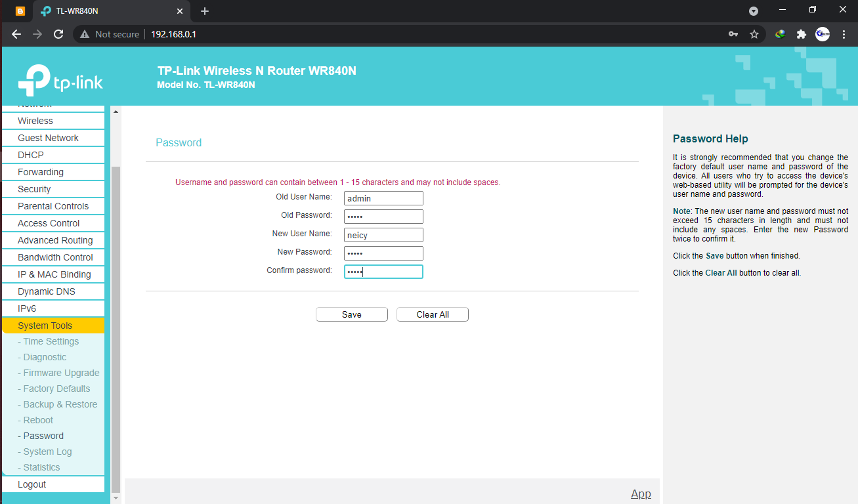Select the Password submenu item
Image resolution: width=858 pixels, height=504 pixels.
pyautogui.click(x=41, y=436)
